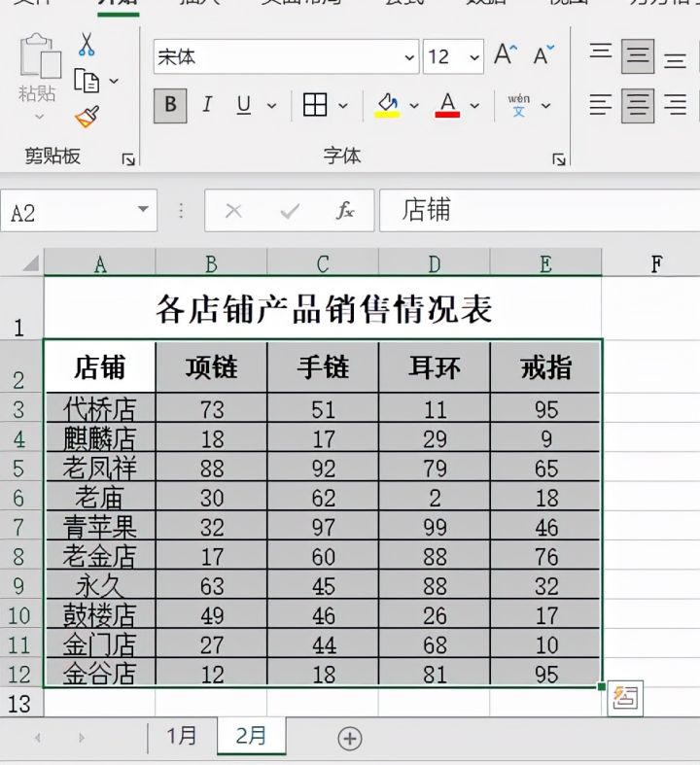Click the 耳环 header cell
The image size is (700, 765).
[435, 366]
